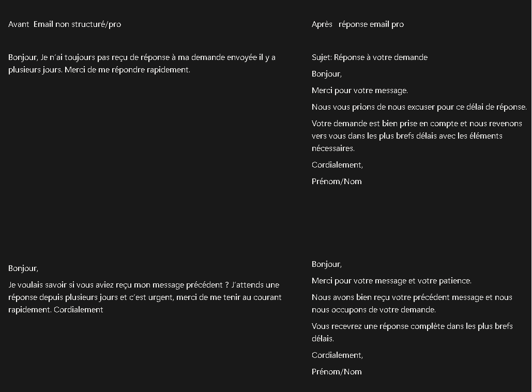Screen dimensions: 532x392
Task: Click the paragraph starting "Votre demande est bien prise"
Action: pyautogui.click(x=417, y=136)
